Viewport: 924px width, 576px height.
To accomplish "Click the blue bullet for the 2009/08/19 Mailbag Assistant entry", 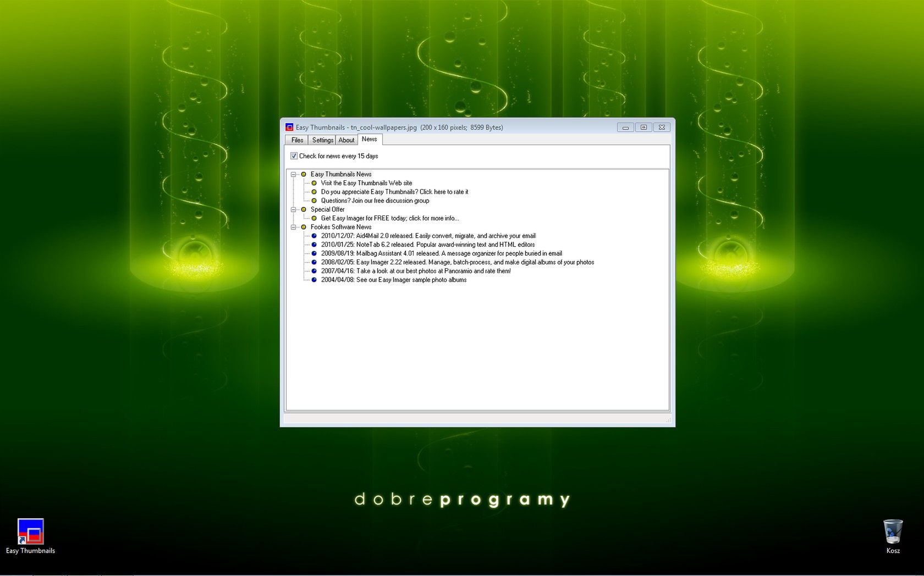I will point(314,253).
